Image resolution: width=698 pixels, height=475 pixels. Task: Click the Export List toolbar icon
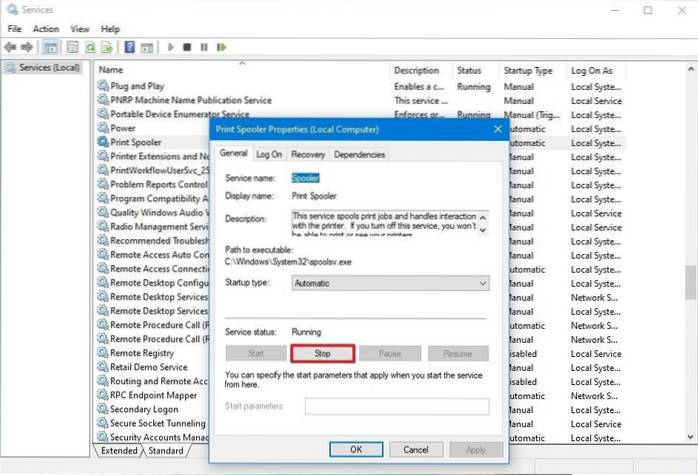(107, 46)
